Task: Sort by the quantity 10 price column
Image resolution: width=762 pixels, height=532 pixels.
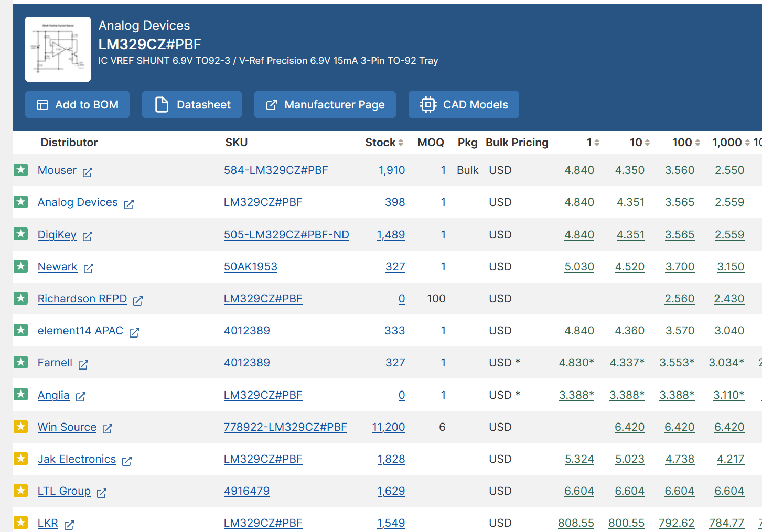Action: [647, 143]
